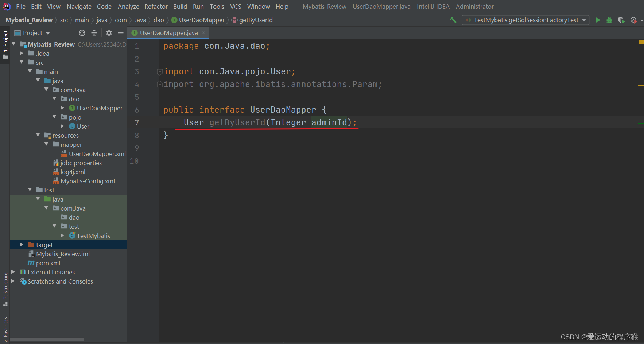Toggle the 1: Project tool window tab

coord(5,45)
